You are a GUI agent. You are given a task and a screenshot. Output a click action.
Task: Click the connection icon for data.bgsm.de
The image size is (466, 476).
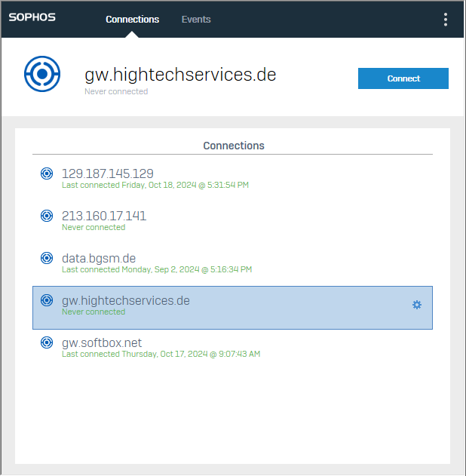point(47,259)
